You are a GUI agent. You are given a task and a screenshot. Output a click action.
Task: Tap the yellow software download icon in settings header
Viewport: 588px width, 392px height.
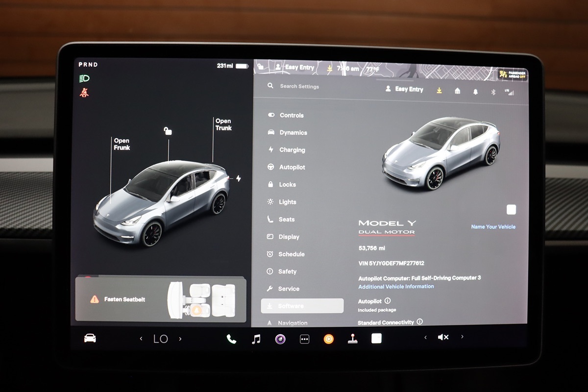[x=439, y=90]
